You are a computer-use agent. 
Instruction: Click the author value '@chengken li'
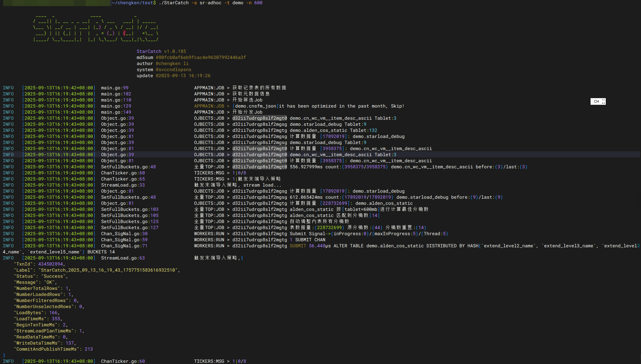tap(172, 64)
